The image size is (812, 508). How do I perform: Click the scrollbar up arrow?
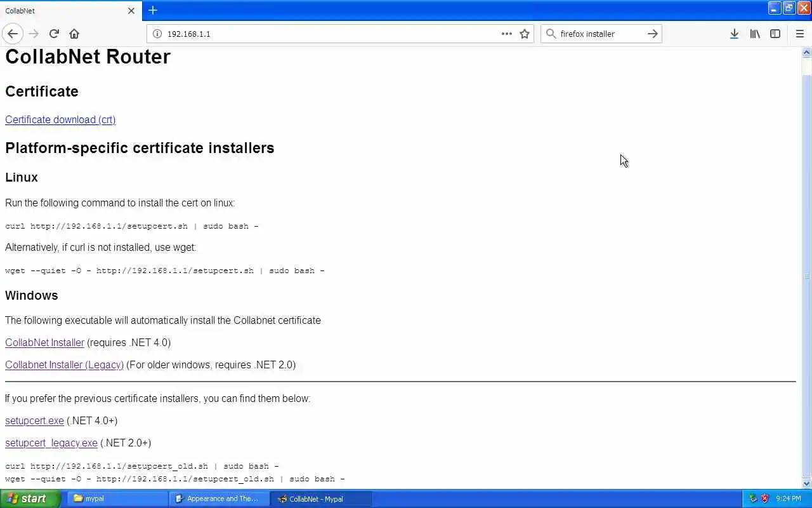pos(807,53)
